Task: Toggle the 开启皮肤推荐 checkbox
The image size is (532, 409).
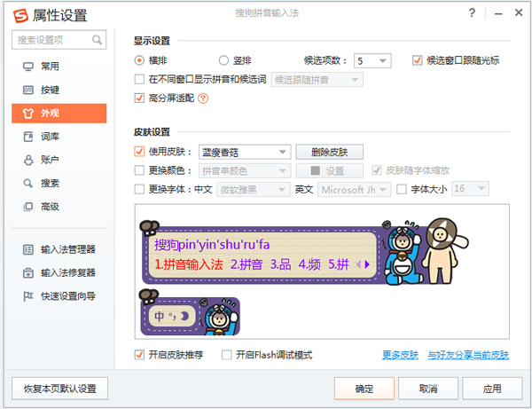Action: 139,355
